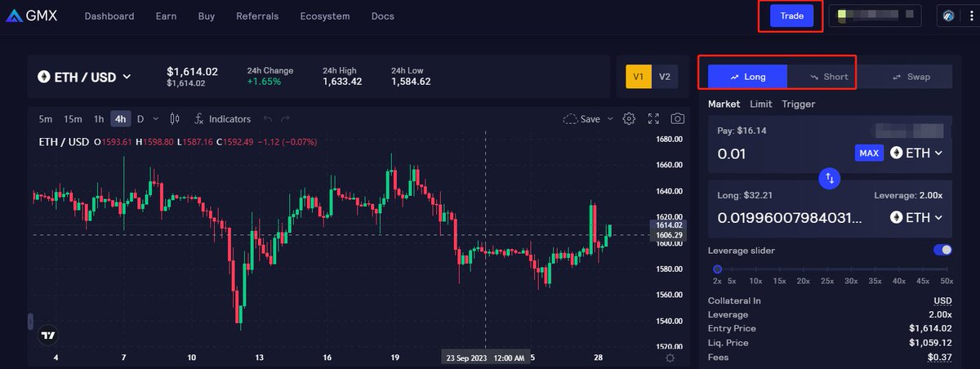Save the chart layout
980x369 pixels.
[x=581, y=119]
